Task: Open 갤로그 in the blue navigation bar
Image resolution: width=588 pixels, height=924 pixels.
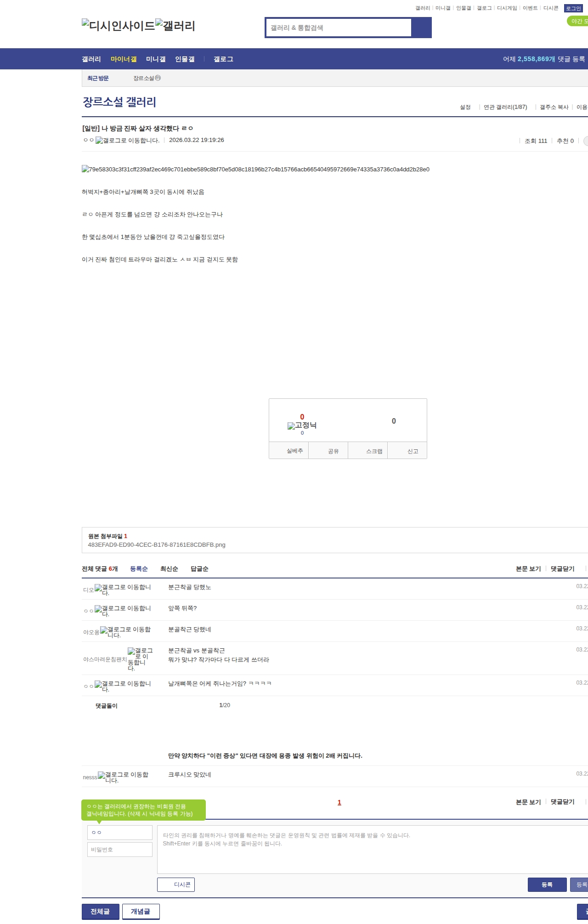Action: tap(223, 59)
